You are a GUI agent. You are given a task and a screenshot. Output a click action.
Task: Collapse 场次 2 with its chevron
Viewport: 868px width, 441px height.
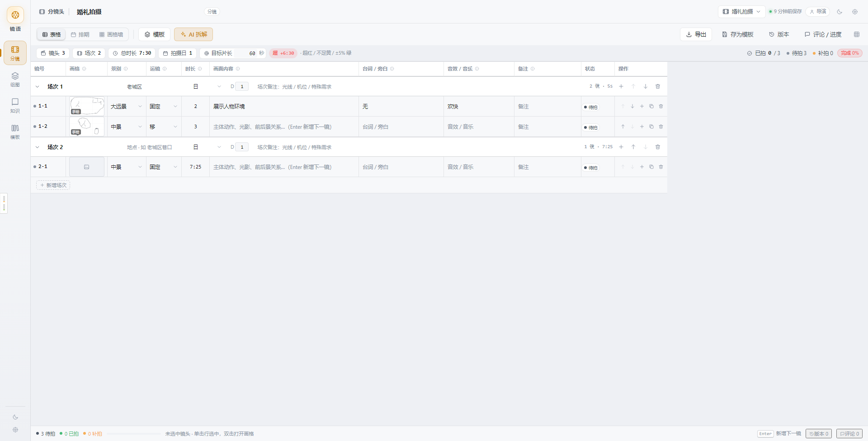pos(38,147)
